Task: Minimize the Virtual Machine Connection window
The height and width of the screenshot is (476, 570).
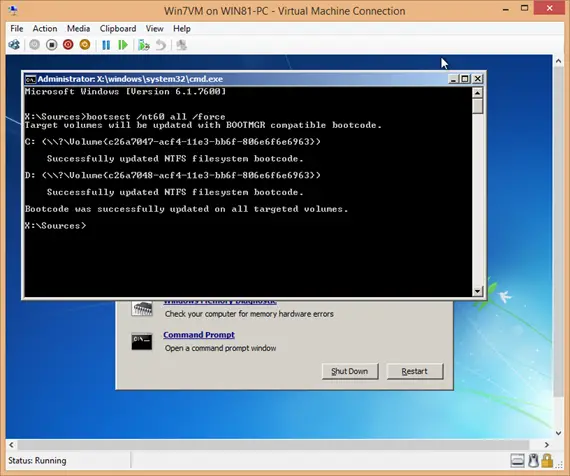Action: click(x=506, y=9)
